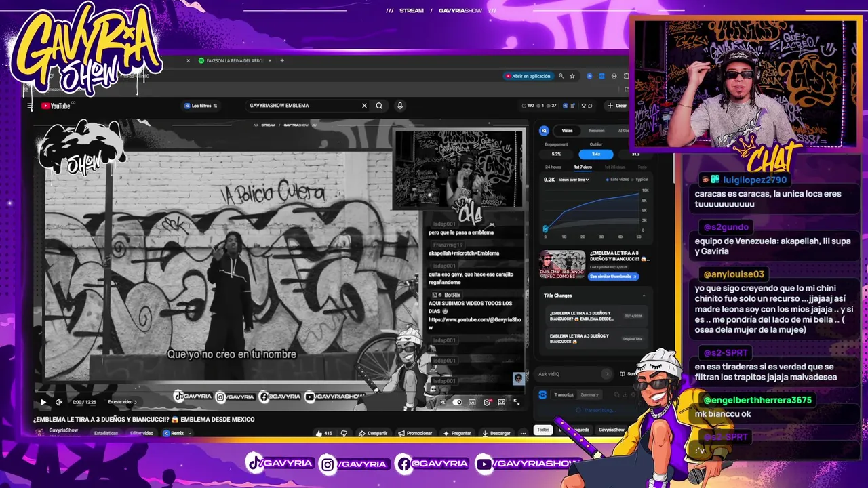
Task: Dislike the video with thumbs down
Action: [x=344, y=433]
